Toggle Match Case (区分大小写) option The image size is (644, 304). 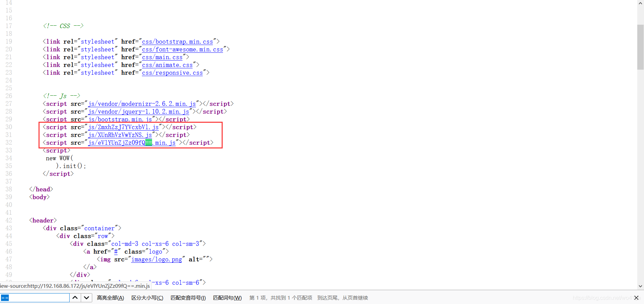click(147, 298)
